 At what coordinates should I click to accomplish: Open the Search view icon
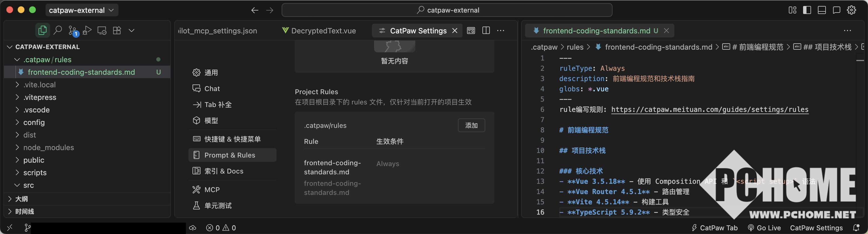click(58, 30)
